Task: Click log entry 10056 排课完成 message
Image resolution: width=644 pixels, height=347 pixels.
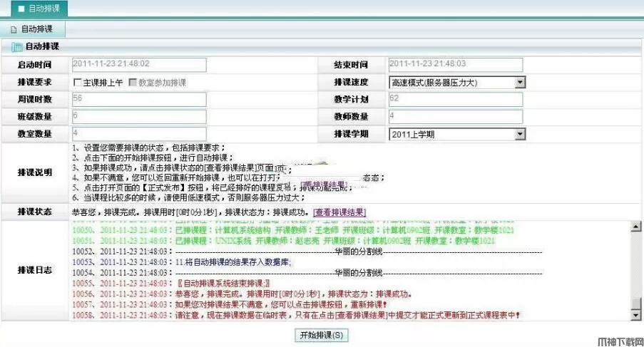Action: point(242,294)
